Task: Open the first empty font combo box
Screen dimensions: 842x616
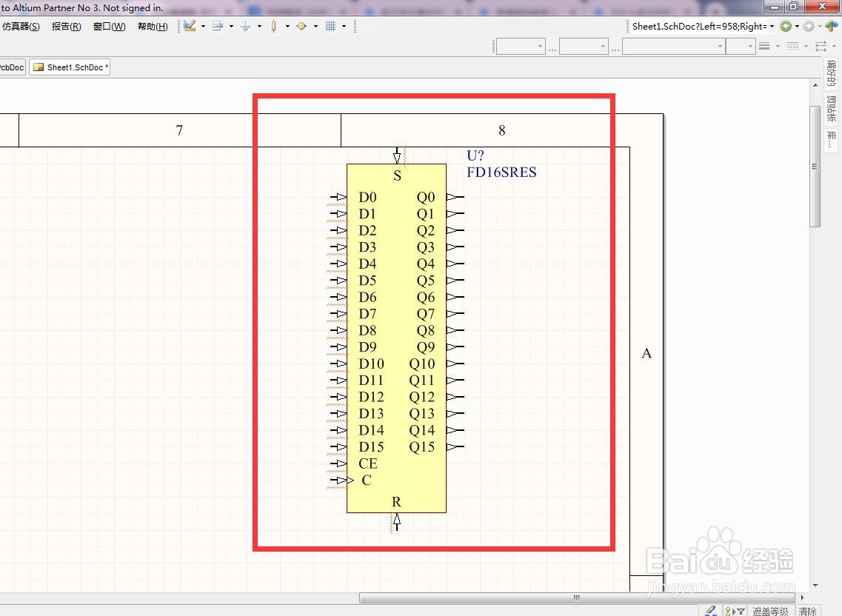Action: (x=521, y=47)
